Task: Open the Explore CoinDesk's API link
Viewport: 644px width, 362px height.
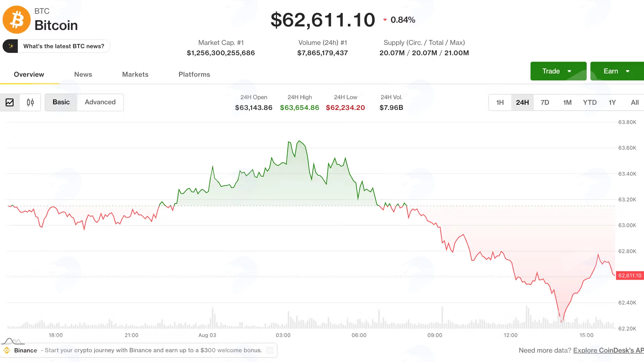Action: coord(608,350)
